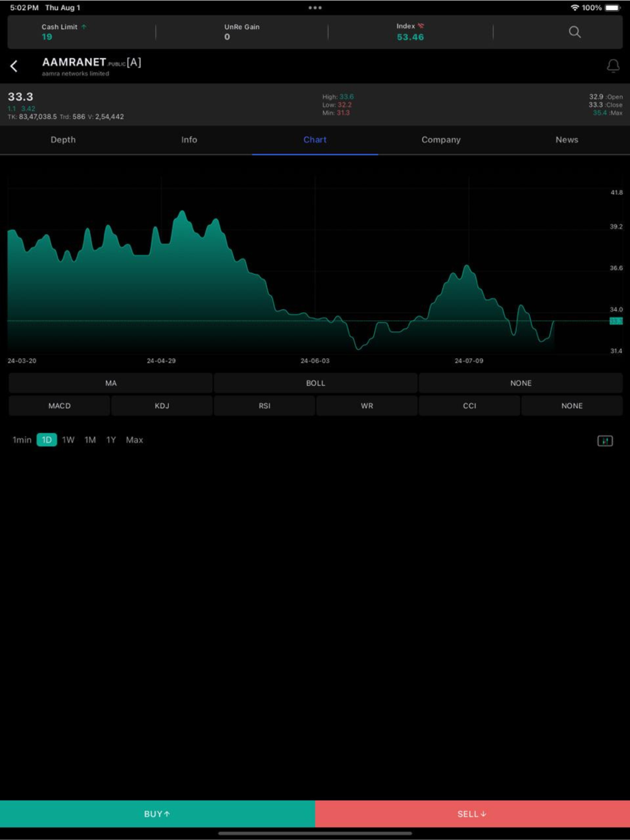Open the News tab
This screenshot has height=840, width=630.
(x=567, y=140)
